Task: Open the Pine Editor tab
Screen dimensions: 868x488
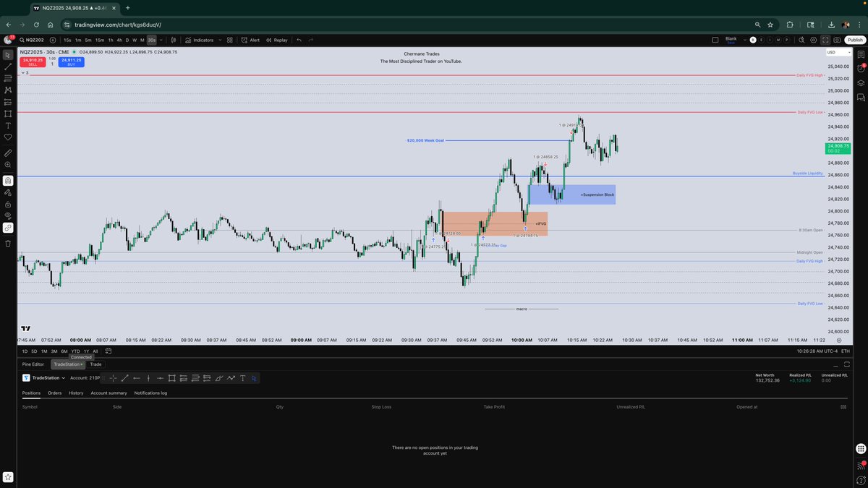Action: point(33,364)
